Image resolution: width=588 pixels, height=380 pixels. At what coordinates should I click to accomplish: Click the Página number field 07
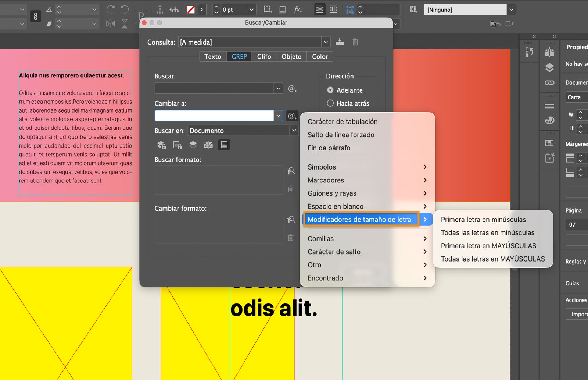click(577, 224)
